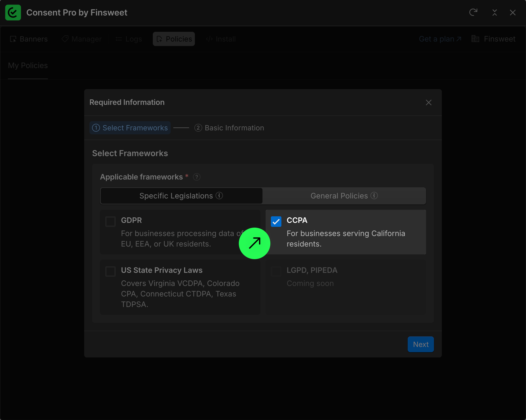The width and height of the screenshot is (526, 420).
Task: Click the refresh icon in title bar
Action: pos(473,12)
